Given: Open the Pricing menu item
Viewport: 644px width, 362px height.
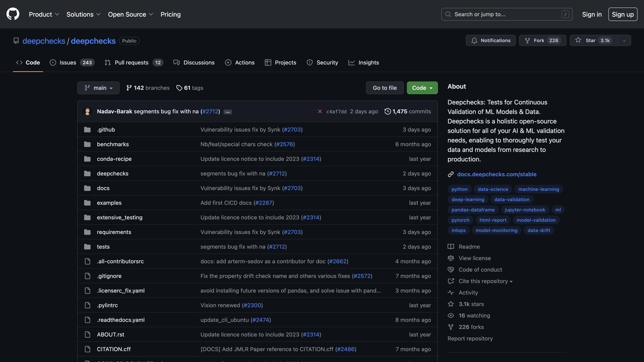Looking at the screenshot, I should [x=170, y=14].
